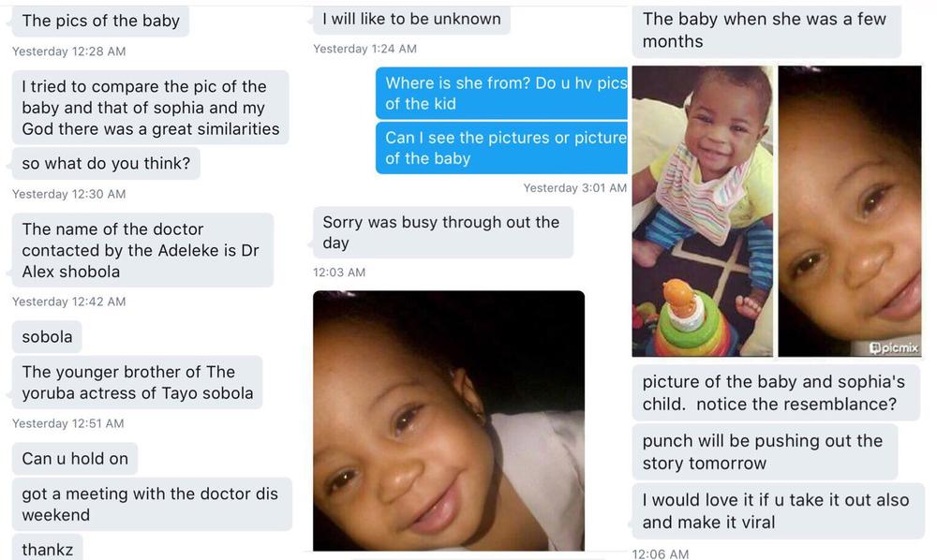Click blue 'Can I see the pictures' bubble

pos(502,148)
